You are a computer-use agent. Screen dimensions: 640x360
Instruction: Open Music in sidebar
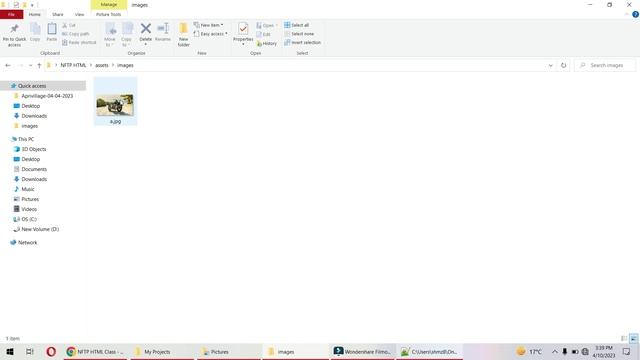coord(28,189)
